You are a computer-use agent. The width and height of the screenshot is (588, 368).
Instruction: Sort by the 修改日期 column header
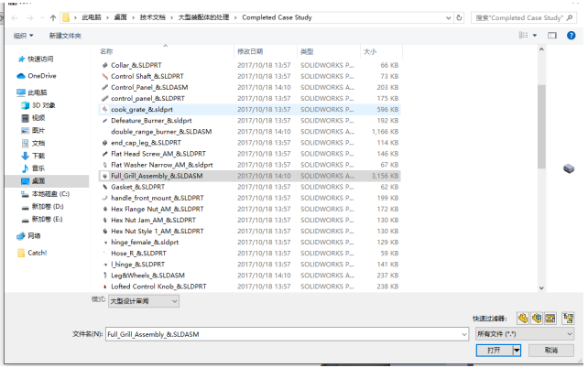coord(250,51)
